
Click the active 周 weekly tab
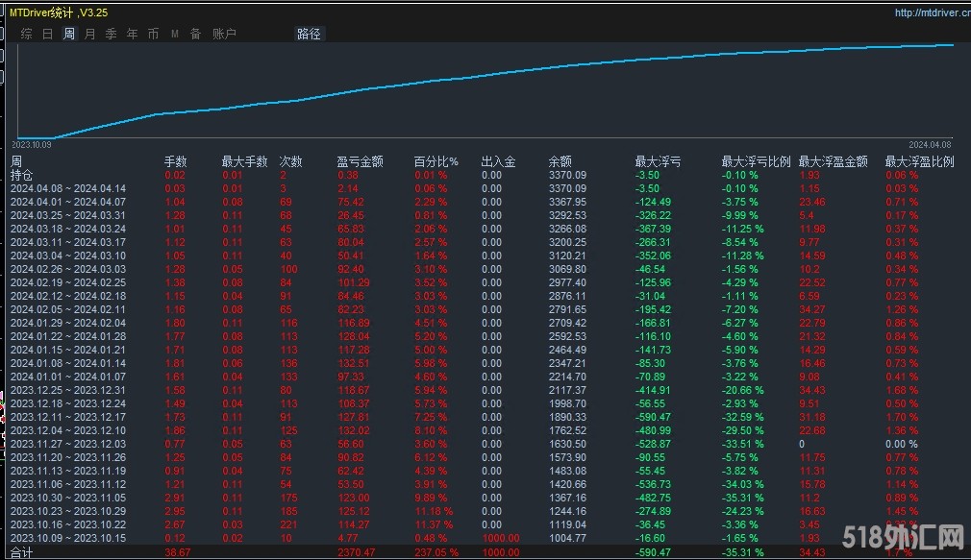(x=69, y=34)
